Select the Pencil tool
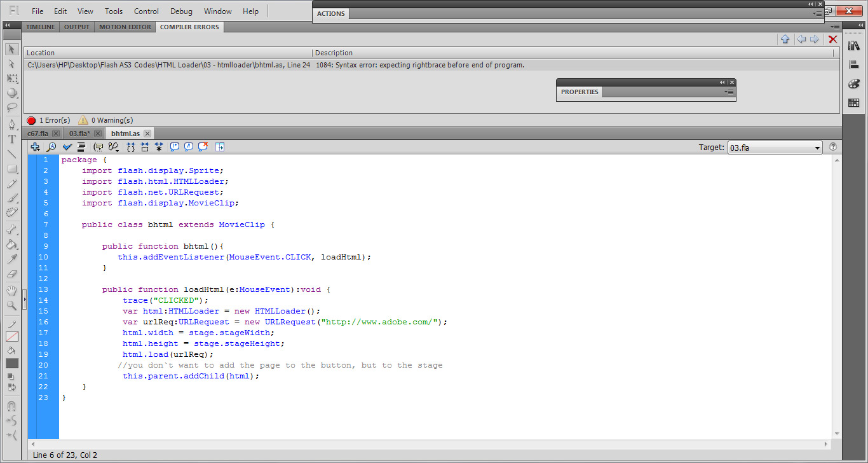 11,184
